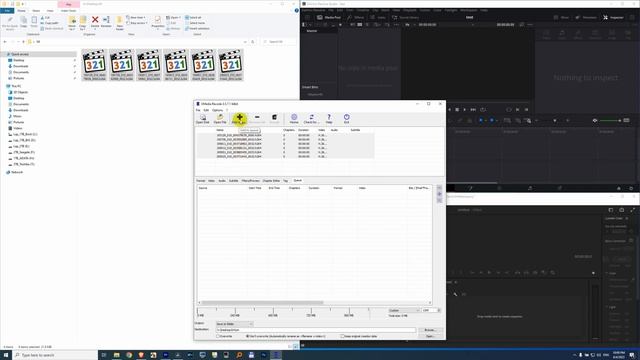Click Pin to Quick access in Explorer ribbon
Viewport: 640px width, 360px height.
click(x=10, y=23)
